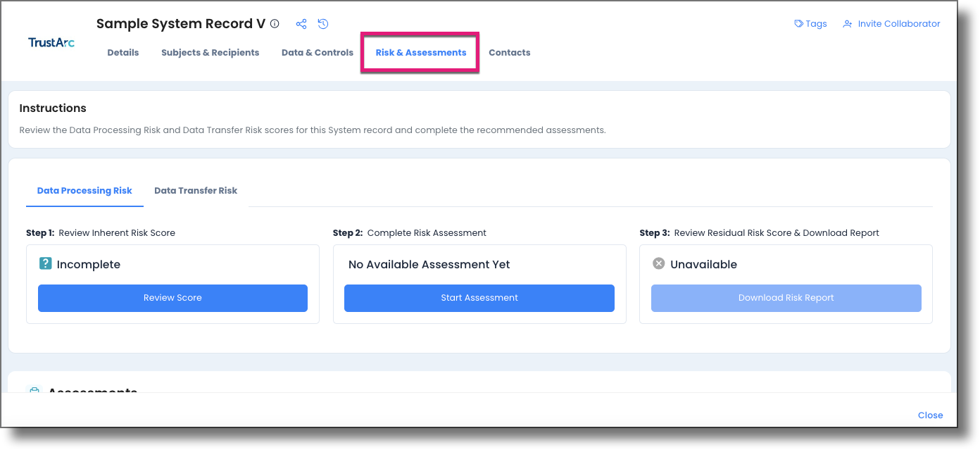
Task: Click the crossed circle icon beside Unavailable
Action: [x=658, y=263]
